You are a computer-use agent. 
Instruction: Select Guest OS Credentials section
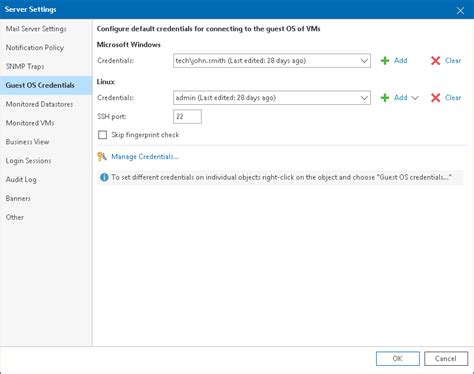point(46,85)
